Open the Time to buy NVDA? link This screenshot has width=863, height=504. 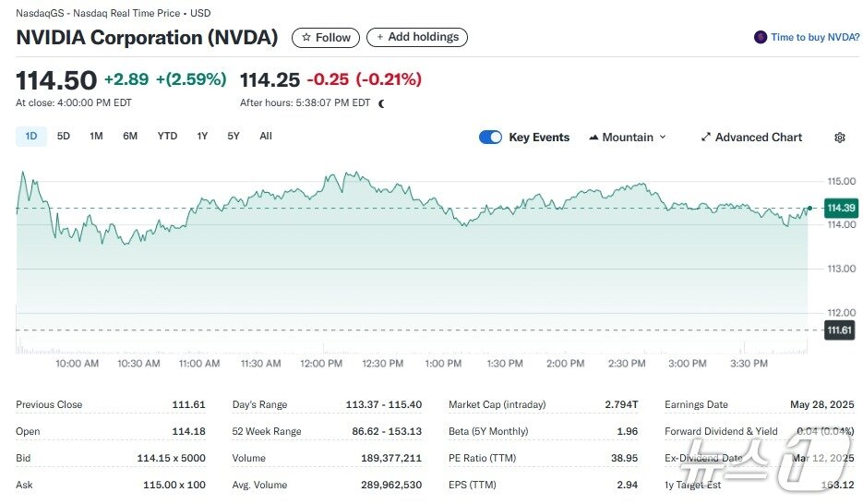point(815,38)
